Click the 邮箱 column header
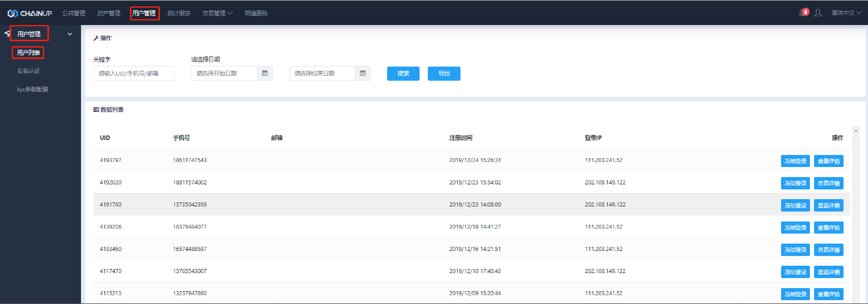868x304 pixels. pos(277,138)
